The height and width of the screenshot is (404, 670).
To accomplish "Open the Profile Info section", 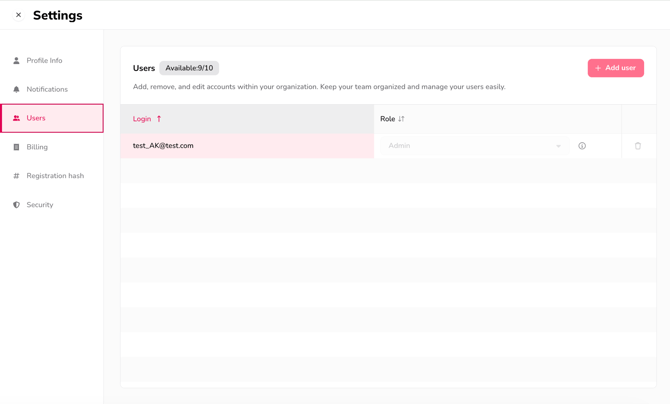I will [x=52, y=61].
